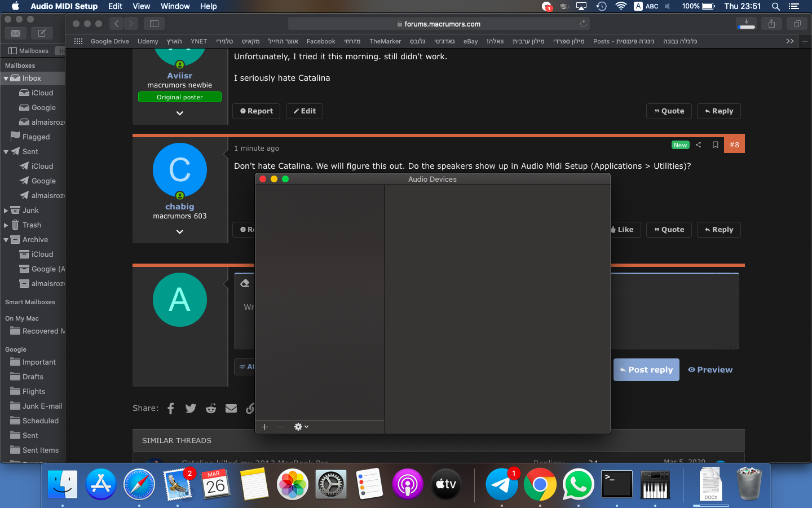Quote chabig's post #8
The height and width of the screenshot is (508, 812).
669,230
